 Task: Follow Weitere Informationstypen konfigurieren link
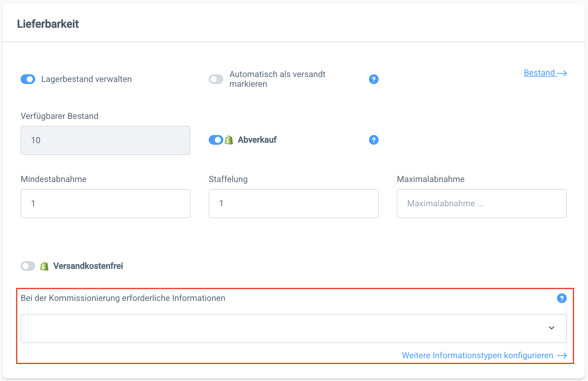tap(477, 356)
